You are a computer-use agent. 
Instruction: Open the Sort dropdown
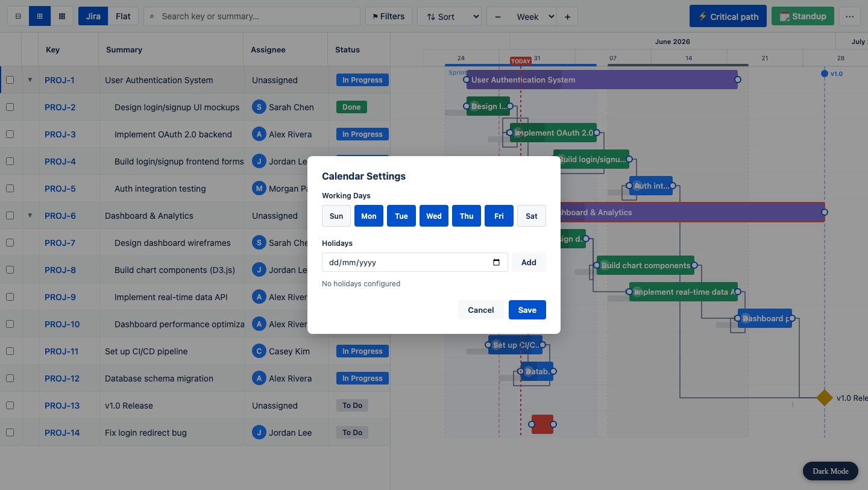pos(449,16)
